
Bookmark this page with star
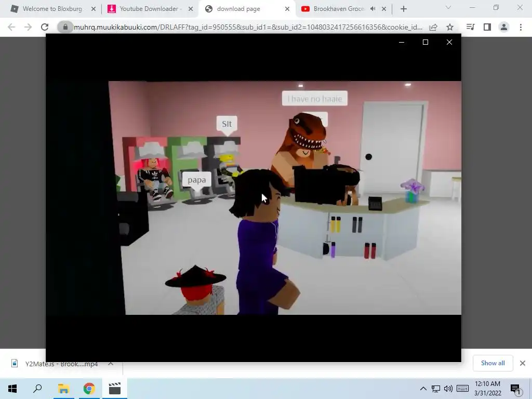450,27
